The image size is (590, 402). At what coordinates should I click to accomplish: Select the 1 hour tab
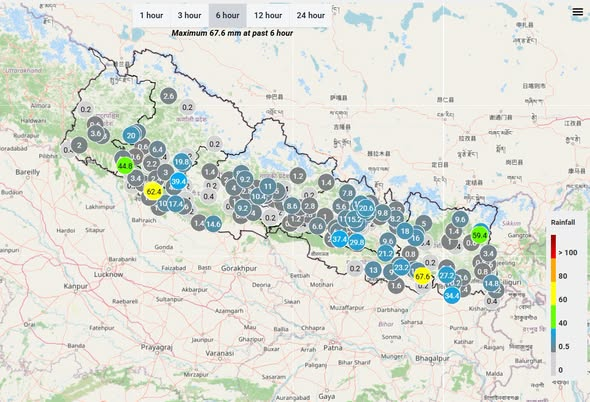[151, 15]
